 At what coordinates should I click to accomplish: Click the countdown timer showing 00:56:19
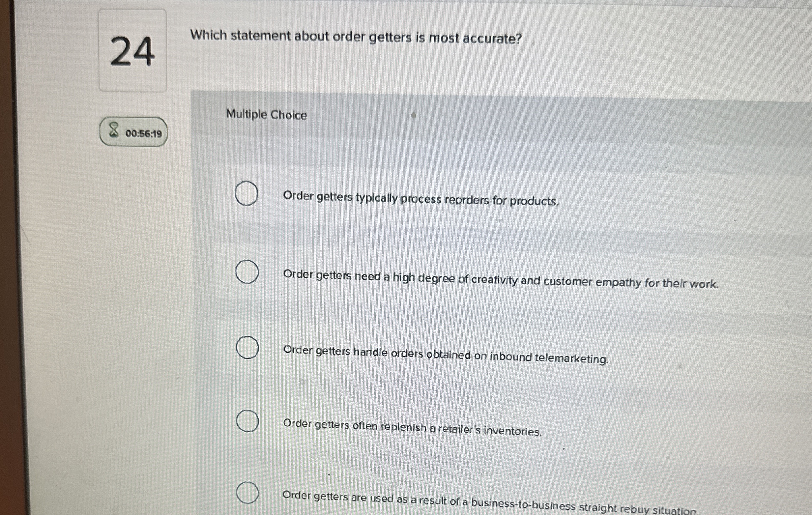143,134
